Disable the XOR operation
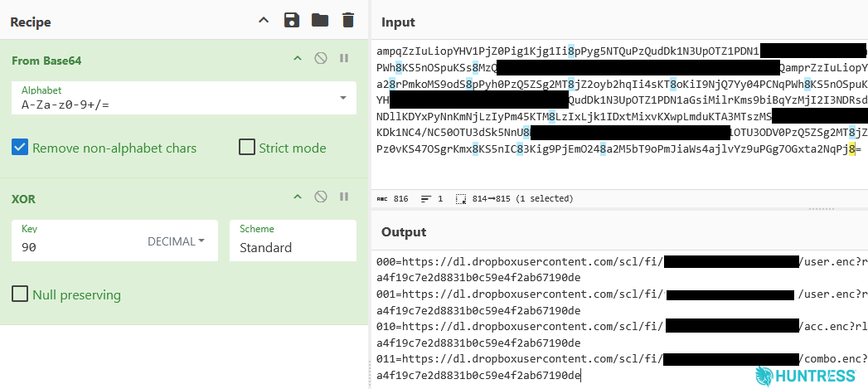The height and width of the screenshot is (389, 868). (321, 197)
